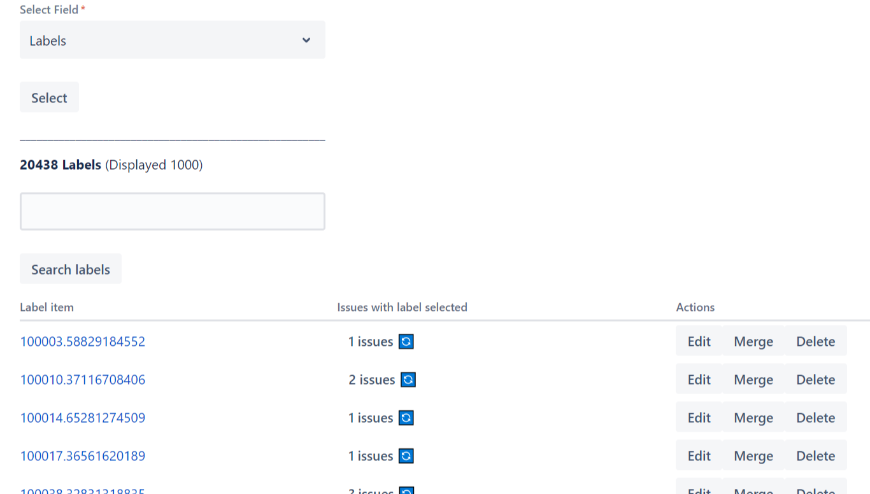Delete the label 100017.36561620189
870x494 pixels.
click(815, 456)
